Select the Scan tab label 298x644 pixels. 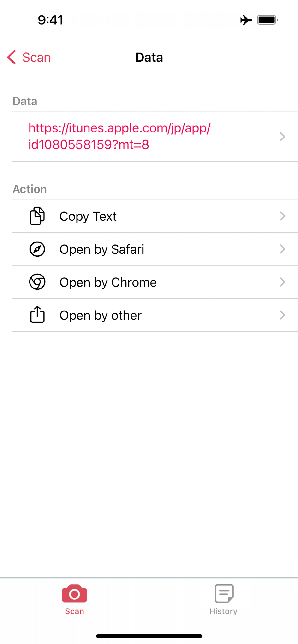pyautogui.click(x=74, y=611)
